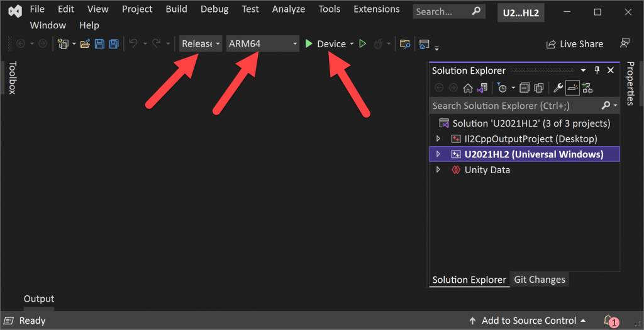Select the Solution Explorer bottom tab
The height and width of the screenshot is (330, 644).
point(469,280)
